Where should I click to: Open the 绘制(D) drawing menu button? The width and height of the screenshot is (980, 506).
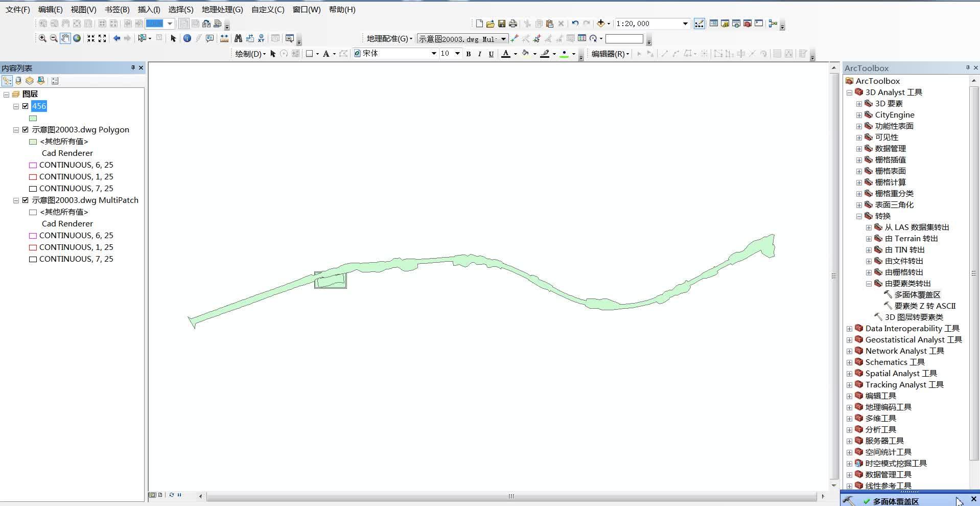[x=250, y=54]
